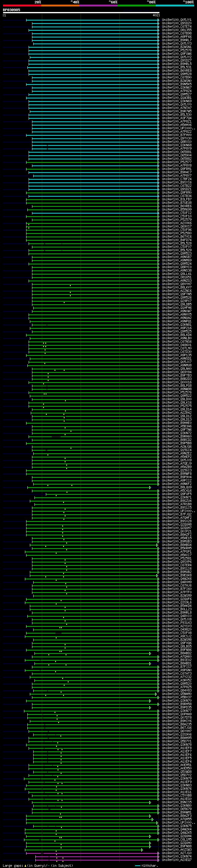
Task: Select the UniRef100_Q5XWD8 label
Action: pos(177,771)
